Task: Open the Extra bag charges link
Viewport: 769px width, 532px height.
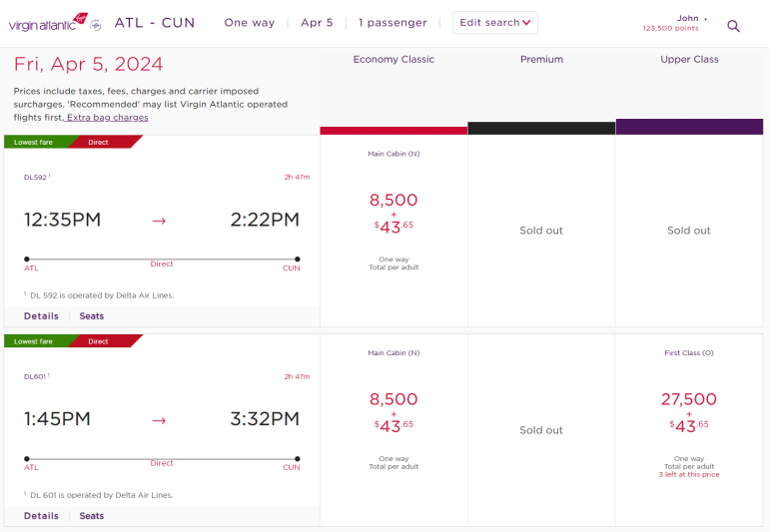Action: click(x=108, y=118)
